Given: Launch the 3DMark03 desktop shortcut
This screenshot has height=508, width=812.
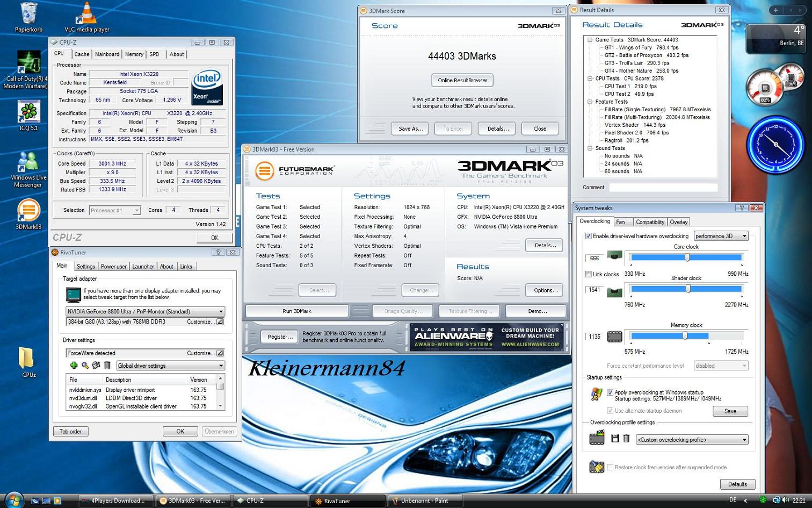Looking at the screenshot, I should pyautogui.click(x=28, y=214).
